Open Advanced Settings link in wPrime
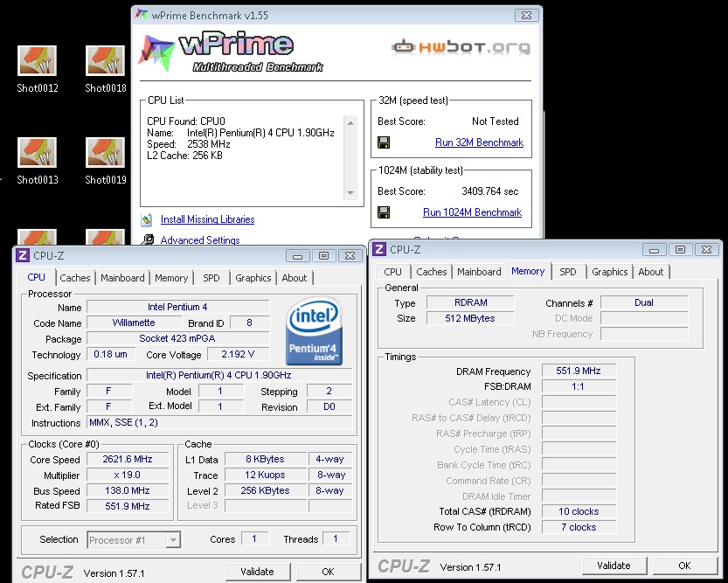 [200, 240]
